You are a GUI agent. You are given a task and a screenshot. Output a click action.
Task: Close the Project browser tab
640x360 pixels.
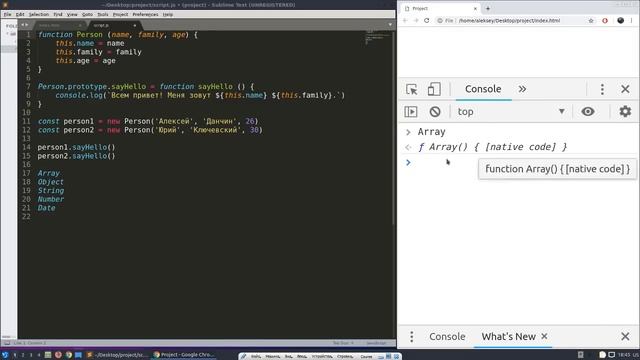click(x=475, y=8)
